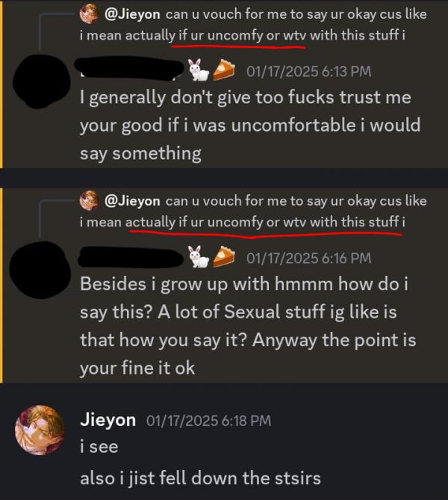Image resolution: width=448 pixels, height=500 pixels.
Task: Jump to replied message from first reply preview text
Action: (x=253, y=25)
